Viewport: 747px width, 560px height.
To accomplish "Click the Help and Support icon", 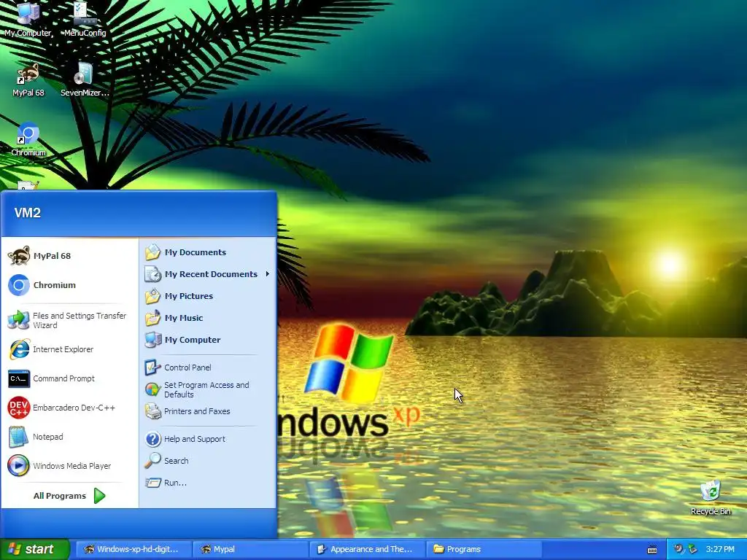I will pyautogui.click(x=153, y=439).
